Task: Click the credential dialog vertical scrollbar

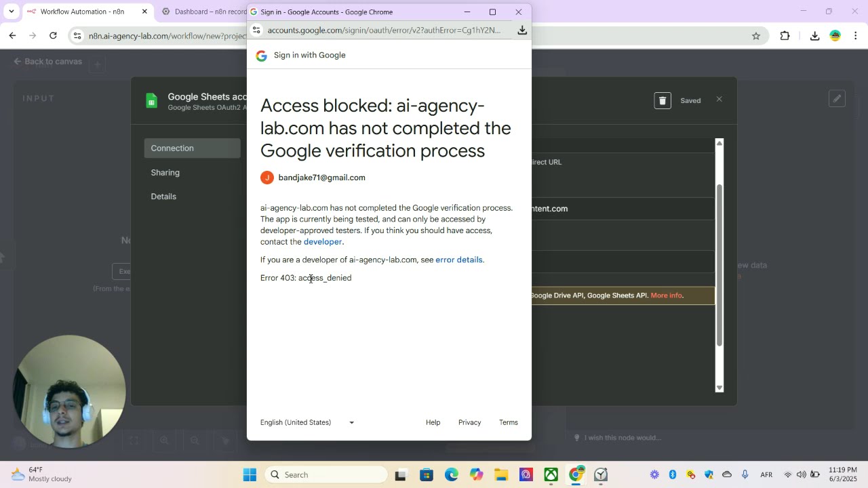Action: (x=719, y=264)
